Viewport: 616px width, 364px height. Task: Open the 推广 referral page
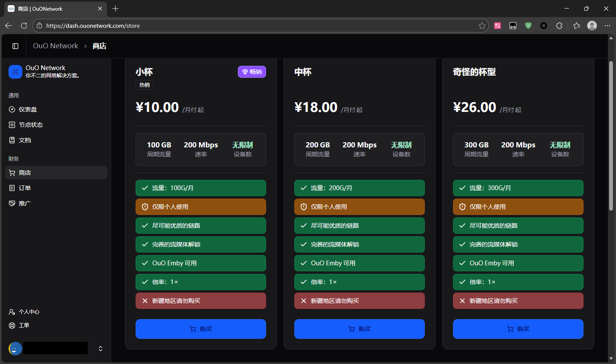tap(25, 203)
